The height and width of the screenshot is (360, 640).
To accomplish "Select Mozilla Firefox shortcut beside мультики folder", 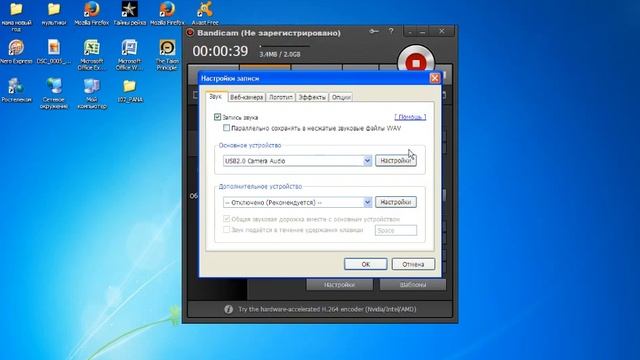I will tap(92, 13).
